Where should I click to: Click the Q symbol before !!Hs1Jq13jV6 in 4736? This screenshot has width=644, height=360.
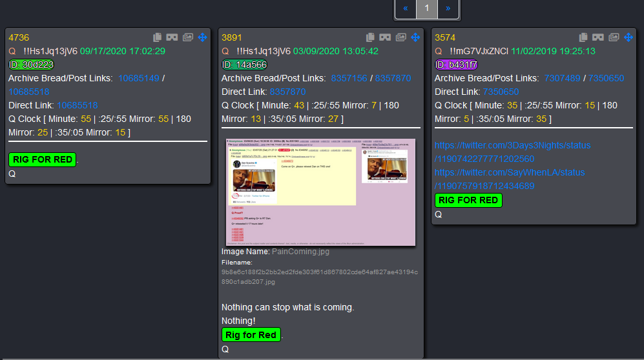(12, 51)
